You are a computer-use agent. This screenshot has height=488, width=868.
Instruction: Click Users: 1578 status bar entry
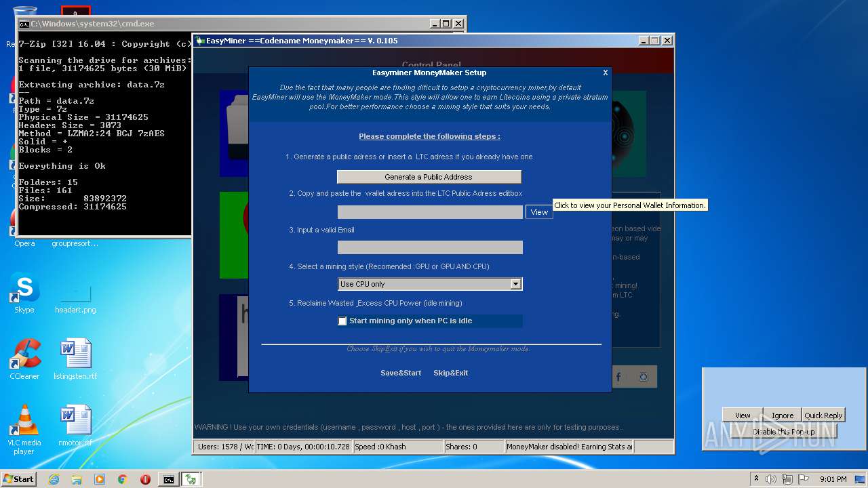pos(224,447)
